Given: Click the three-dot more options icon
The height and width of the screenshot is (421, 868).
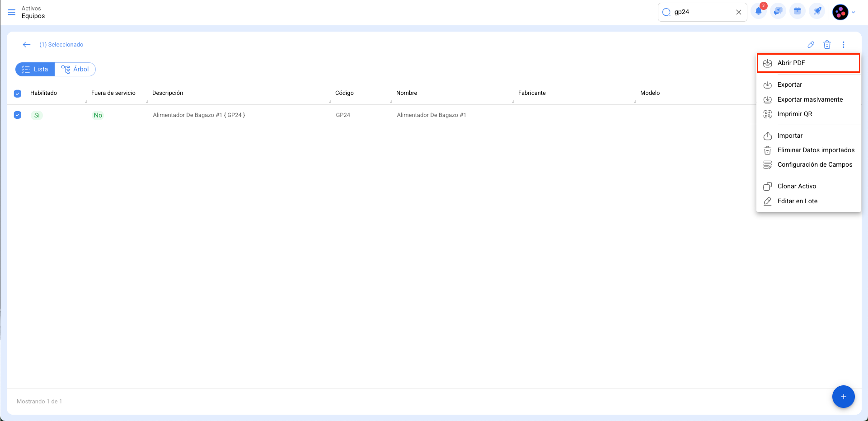Looking at the screenshot, I should pos(843,45).
